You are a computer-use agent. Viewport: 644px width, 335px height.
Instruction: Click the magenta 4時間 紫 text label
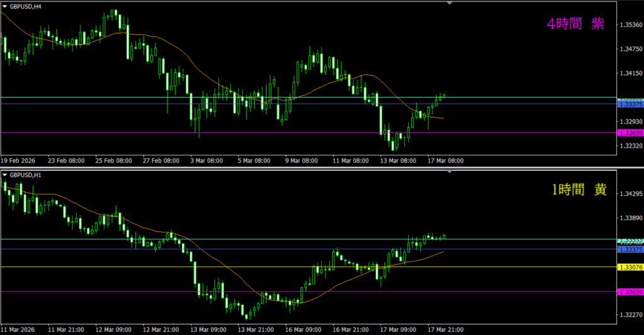[x=575, y=24]
